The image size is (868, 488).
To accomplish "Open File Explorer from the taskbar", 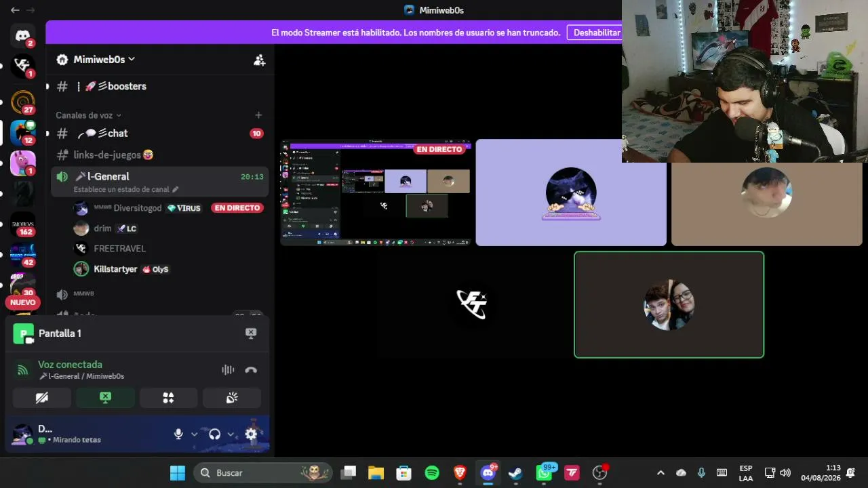I will [x=376, y=472].
